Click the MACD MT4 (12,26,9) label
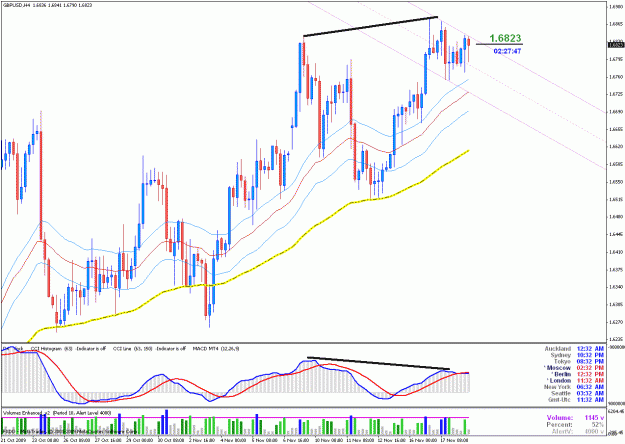 pyautogui.click(x=216, y=349)
